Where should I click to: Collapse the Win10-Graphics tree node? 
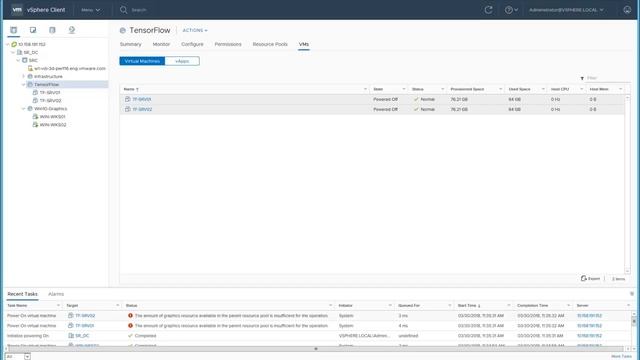(24, 109)
